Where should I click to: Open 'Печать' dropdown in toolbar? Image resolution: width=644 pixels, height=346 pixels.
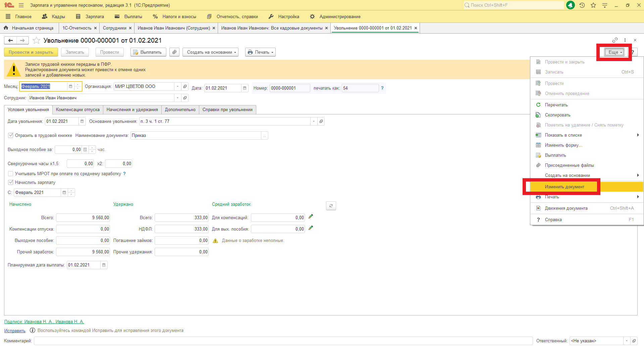coord(260,52)
